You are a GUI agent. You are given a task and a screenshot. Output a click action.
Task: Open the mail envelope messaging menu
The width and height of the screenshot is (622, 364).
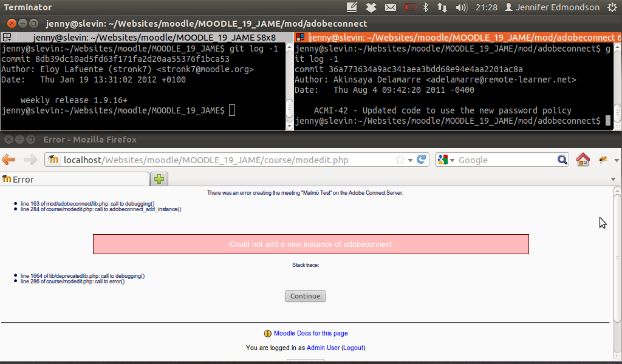[x=391, y=7]
